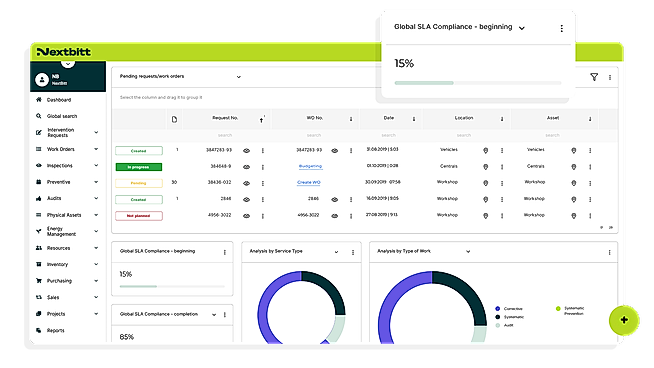
Task: Click the Pending status badge
Action: [x=139, y=183]
